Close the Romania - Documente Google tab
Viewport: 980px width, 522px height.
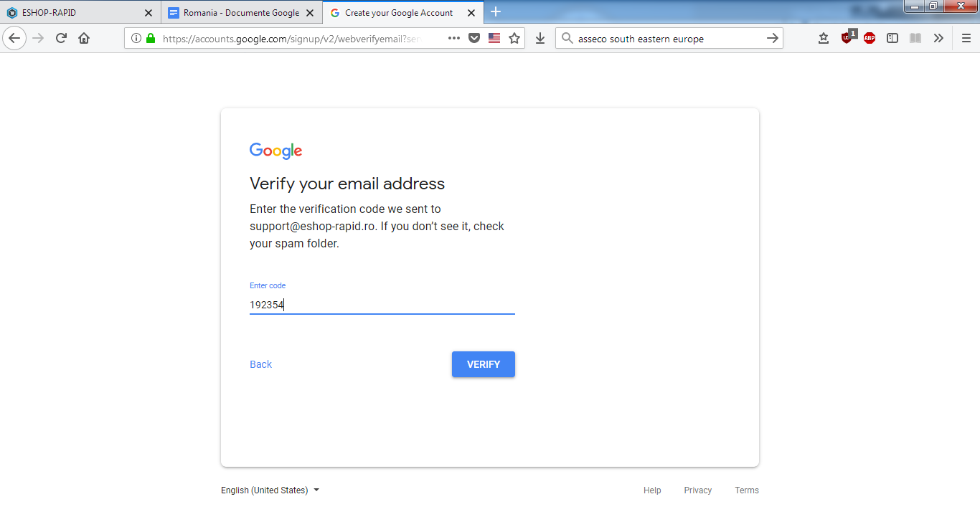coord(310,13)
